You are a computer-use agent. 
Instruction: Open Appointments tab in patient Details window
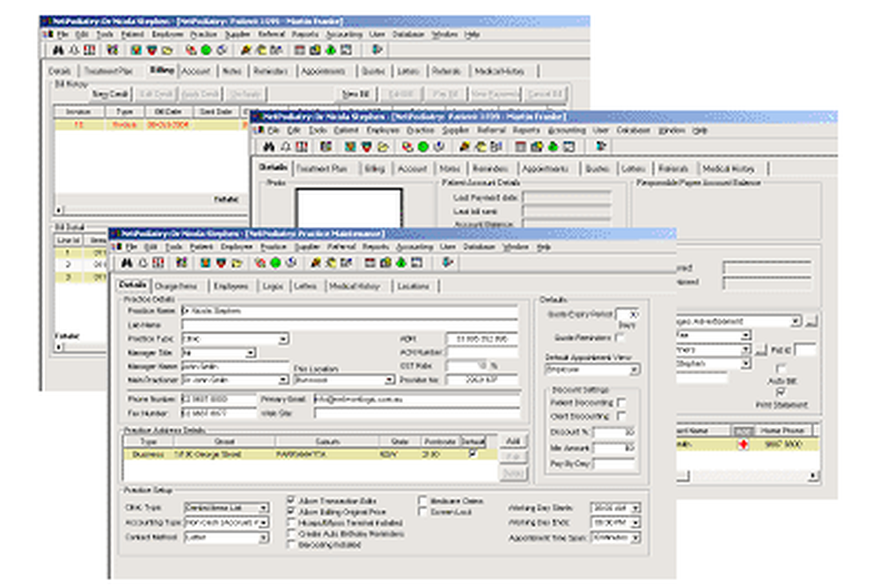click(x=545, y=169)
